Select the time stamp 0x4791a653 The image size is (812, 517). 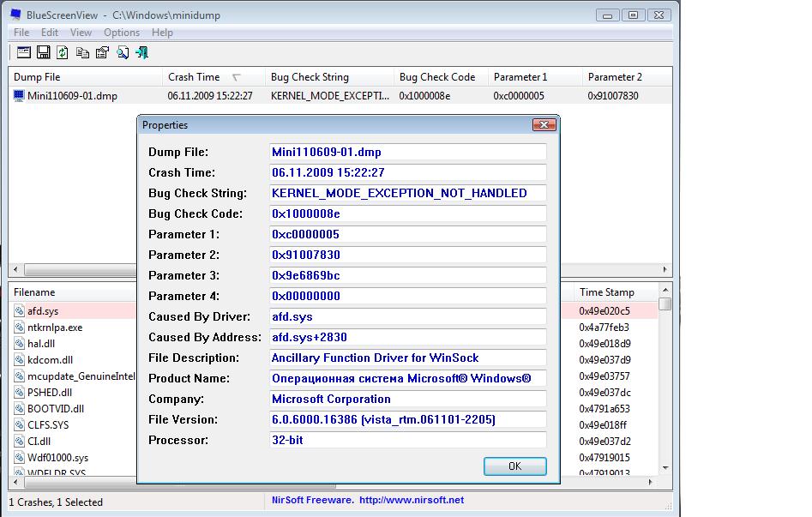tap(604, 409)
